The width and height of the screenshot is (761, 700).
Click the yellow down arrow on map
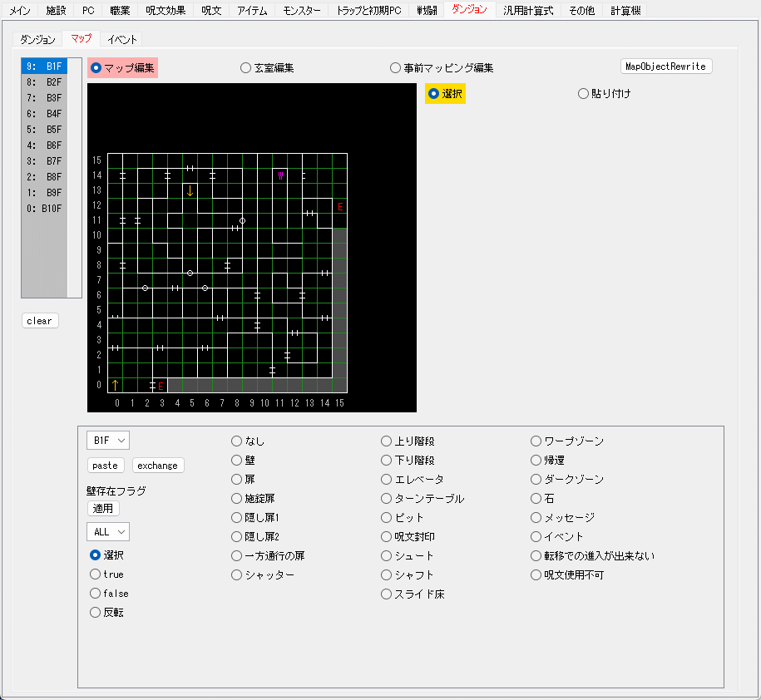pyautogui.click(x=190, y=190)
